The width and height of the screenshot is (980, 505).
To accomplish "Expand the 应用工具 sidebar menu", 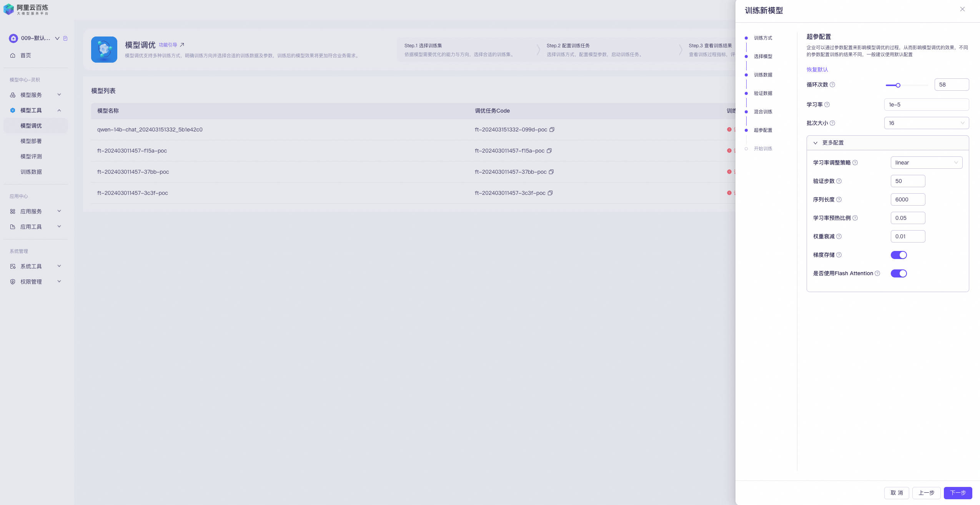I will (59, 226).
